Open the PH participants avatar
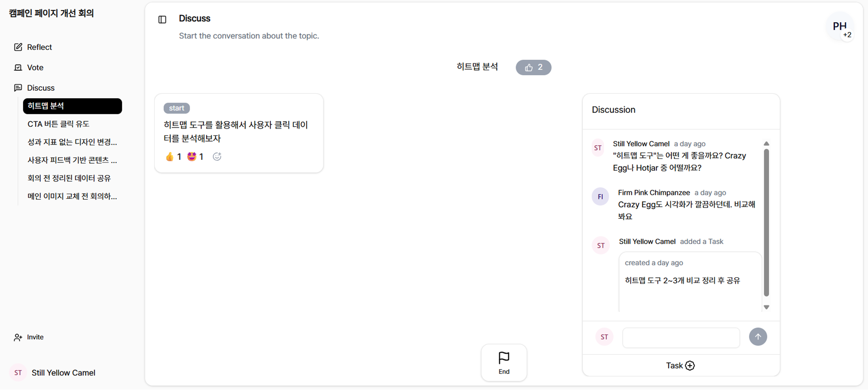This screenshot has width=868, height=390. [840, 27]
